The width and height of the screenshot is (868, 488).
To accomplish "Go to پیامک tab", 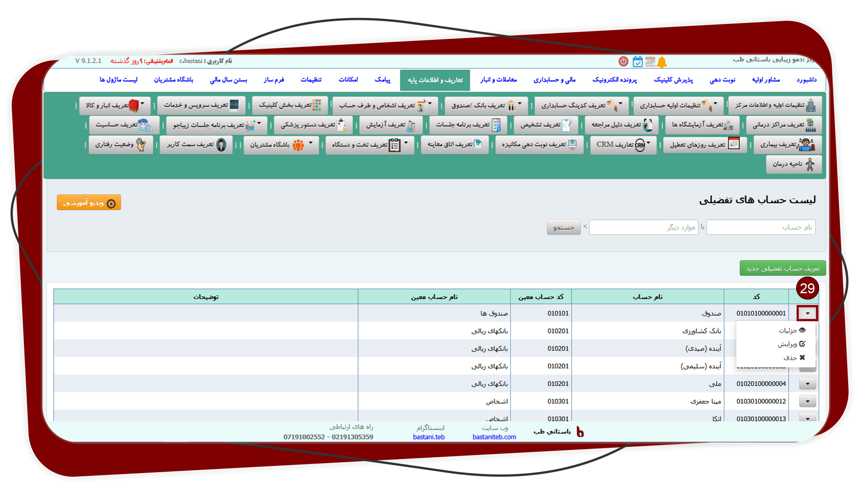I will point(382,80).
